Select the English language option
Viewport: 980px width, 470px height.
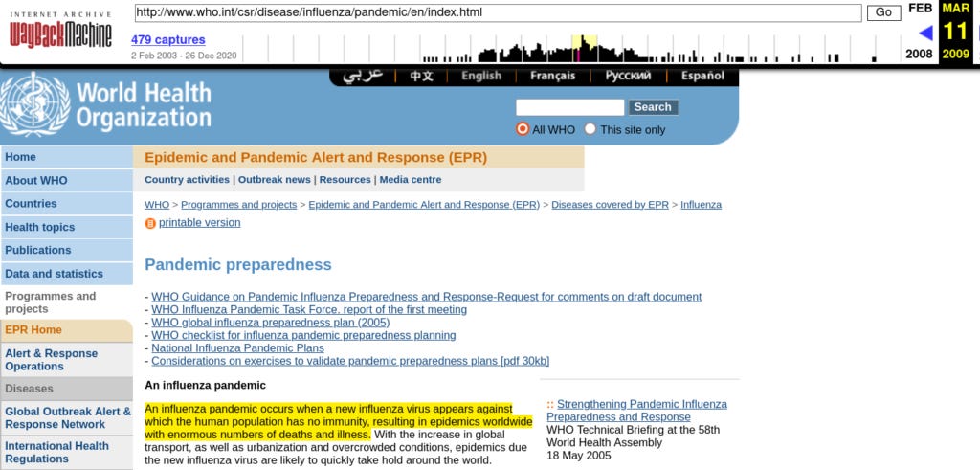click(481, 76)
